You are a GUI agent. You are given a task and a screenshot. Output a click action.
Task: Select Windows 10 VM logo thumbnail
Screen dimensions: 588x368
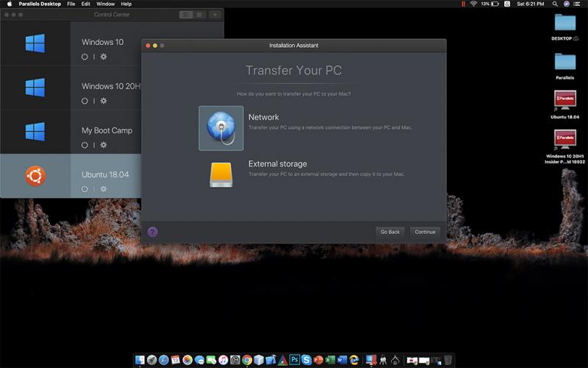pyautogui.click(x=35, y=43)
